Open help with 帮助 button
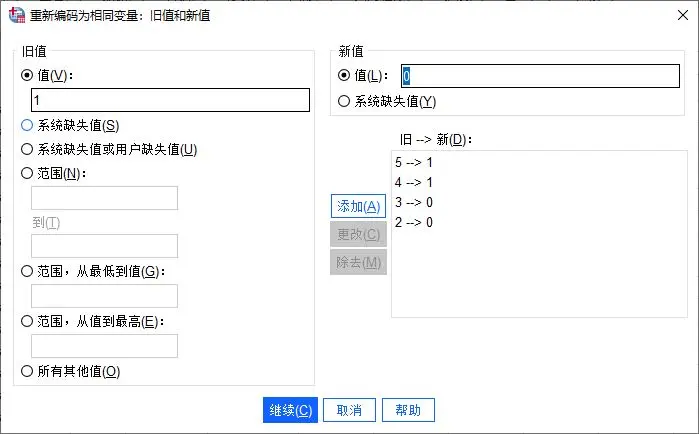The image size is (699, 434). coord(408,410)
